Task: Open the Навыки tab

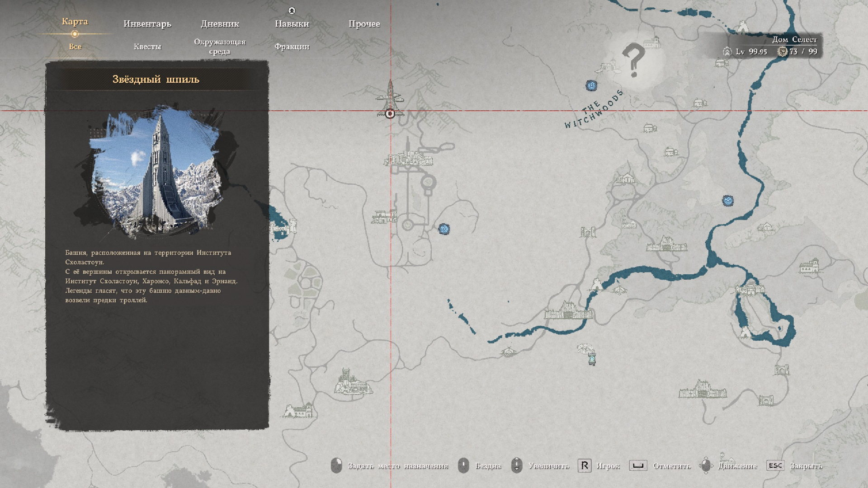Action: (x=292, y=23)
